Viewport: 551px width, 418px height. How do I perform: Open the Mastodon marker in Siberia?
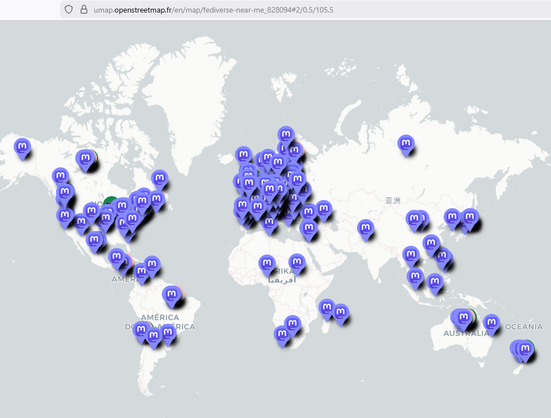pyautogui.click(x=406, y=145)
